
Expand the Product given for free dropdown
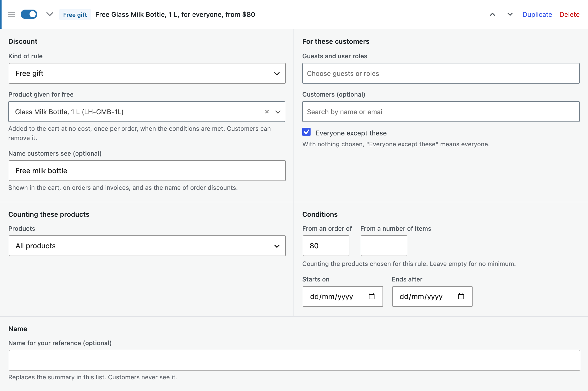coord(278,112)
